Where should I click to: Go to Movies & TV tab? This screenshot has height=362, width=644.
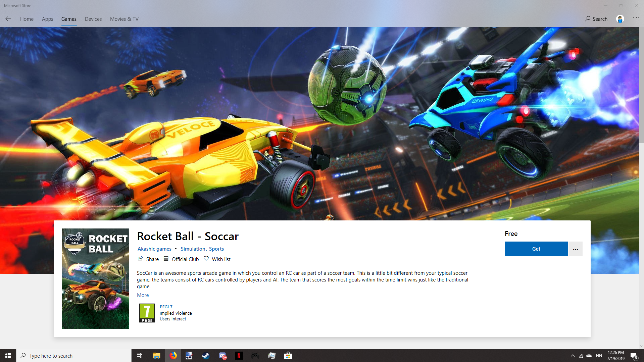(x=124, y=19)
